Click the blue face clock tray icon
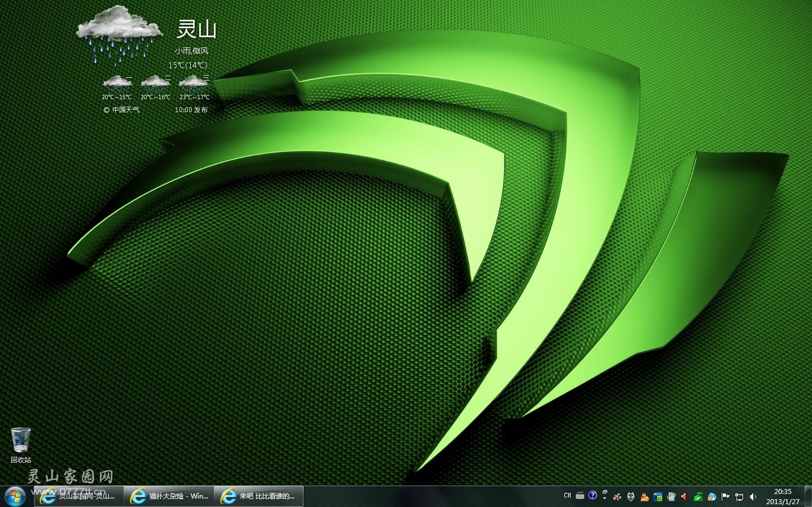 712,497
